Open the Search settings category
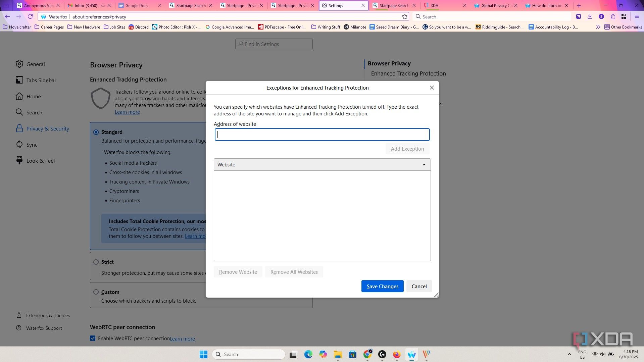This screenshot has height=362, width=644. 29,112
